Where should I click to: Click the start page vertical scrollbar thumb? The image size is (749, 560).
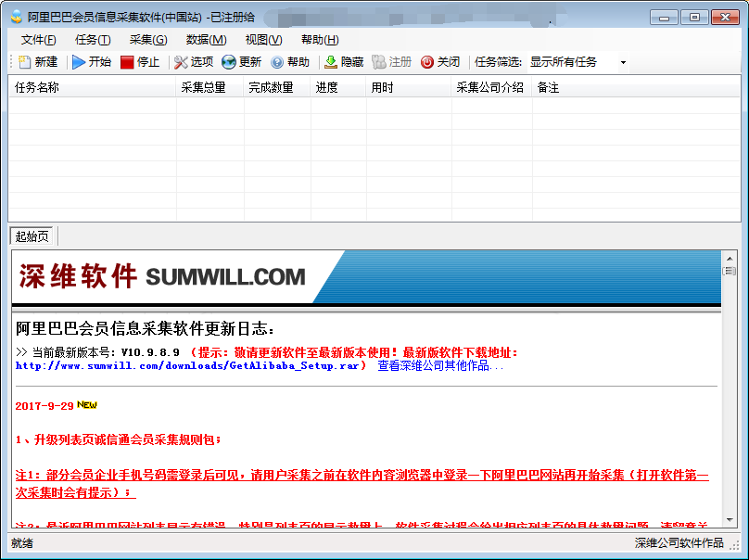click(730, 272)
